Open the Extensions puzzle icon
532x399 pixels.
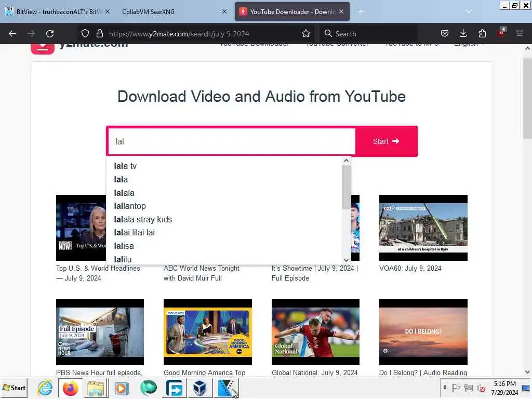tap(482, 33)
